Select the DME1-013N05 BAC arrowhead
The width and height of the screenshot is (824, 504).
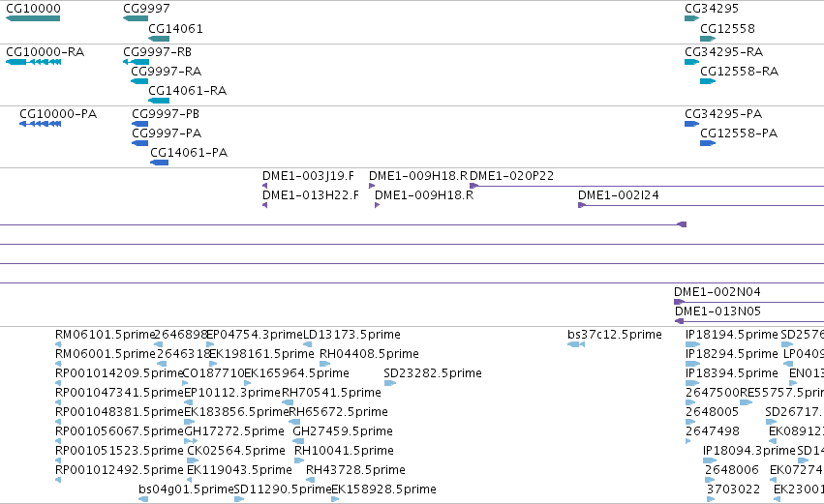click(x=679, y=321)
